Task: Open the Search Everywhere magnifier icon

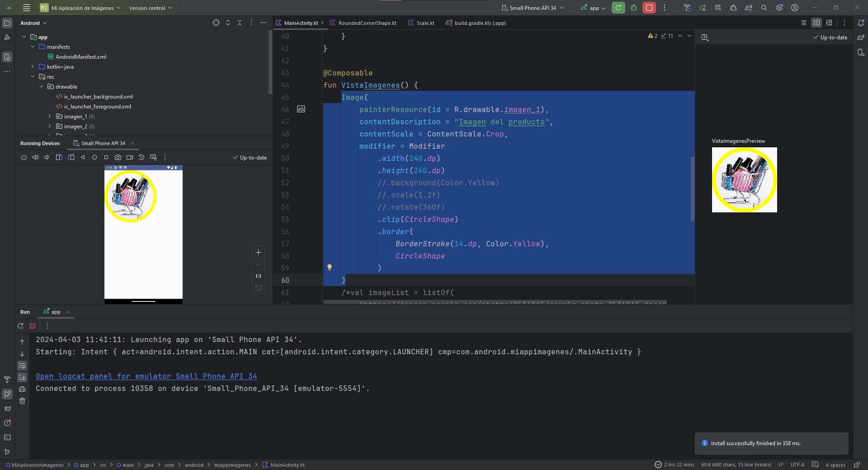Action: pyautogui.click(x=764, y=8)
